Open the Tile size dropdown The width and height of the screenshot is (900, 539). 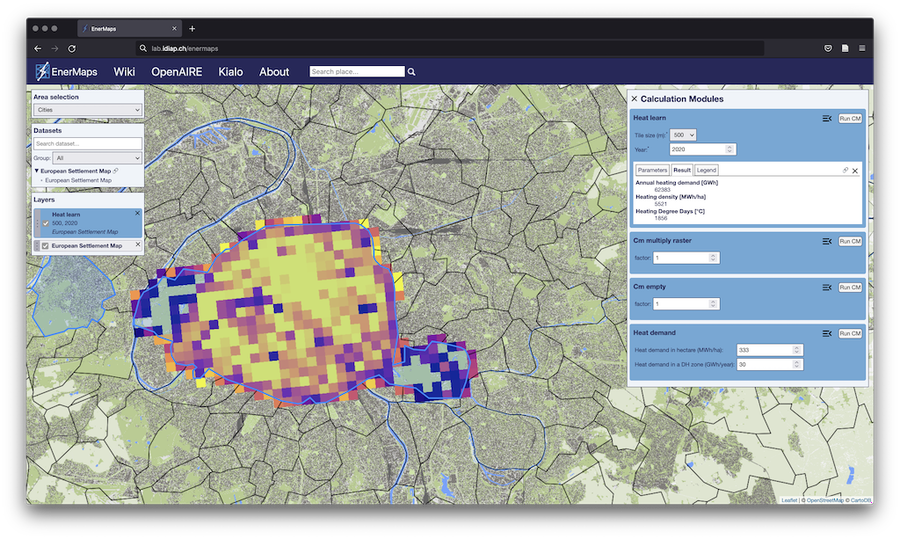tap(684, 134)
